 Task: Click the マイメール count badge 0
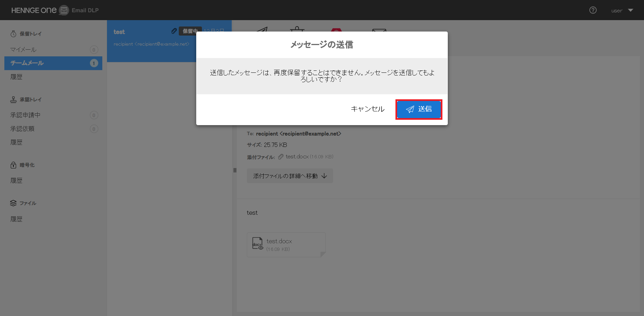(94, 50)
